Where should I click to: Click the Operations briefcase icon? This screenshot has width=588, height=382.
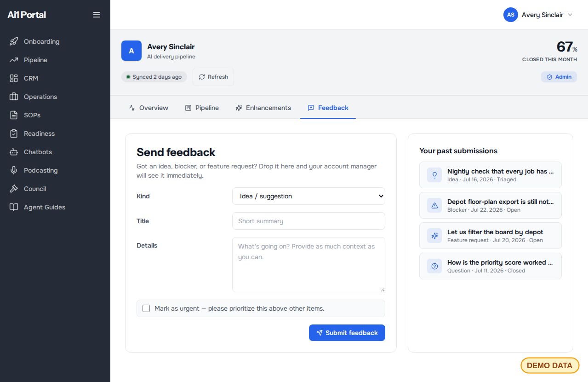(x=14, y=97)
